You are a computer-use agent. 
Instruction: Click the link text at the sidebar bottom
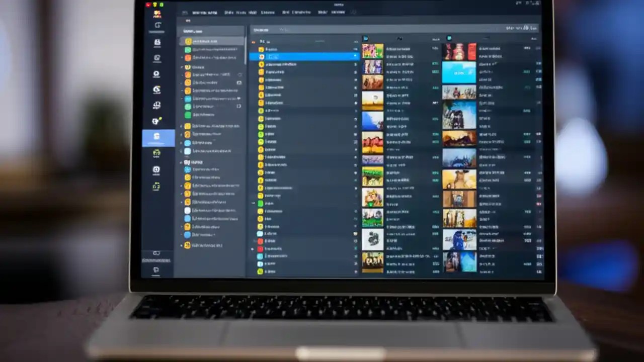coord(156,260)
